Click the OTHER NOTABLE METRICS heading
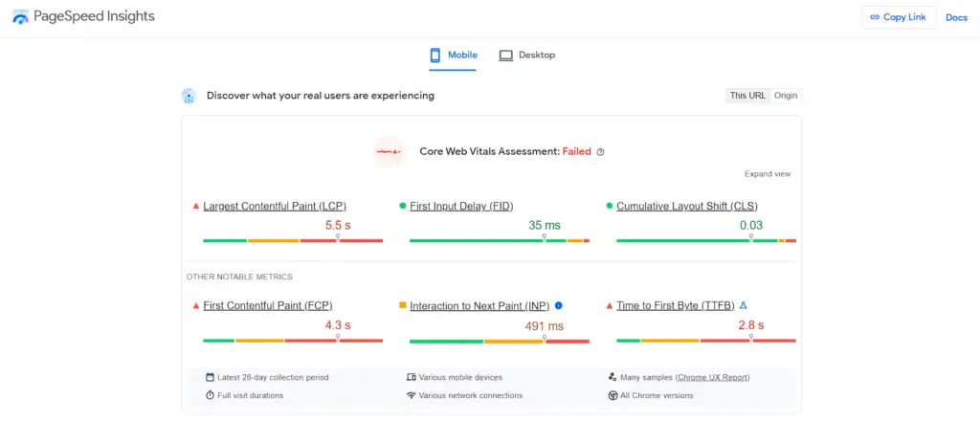Viewport: 980px width, 422px height. (239, 277)
